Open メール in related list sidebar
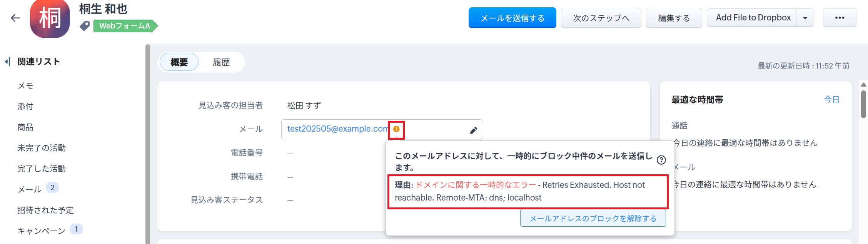The height and width of the screenshot is (244, 868). click(x=30, y=189)
